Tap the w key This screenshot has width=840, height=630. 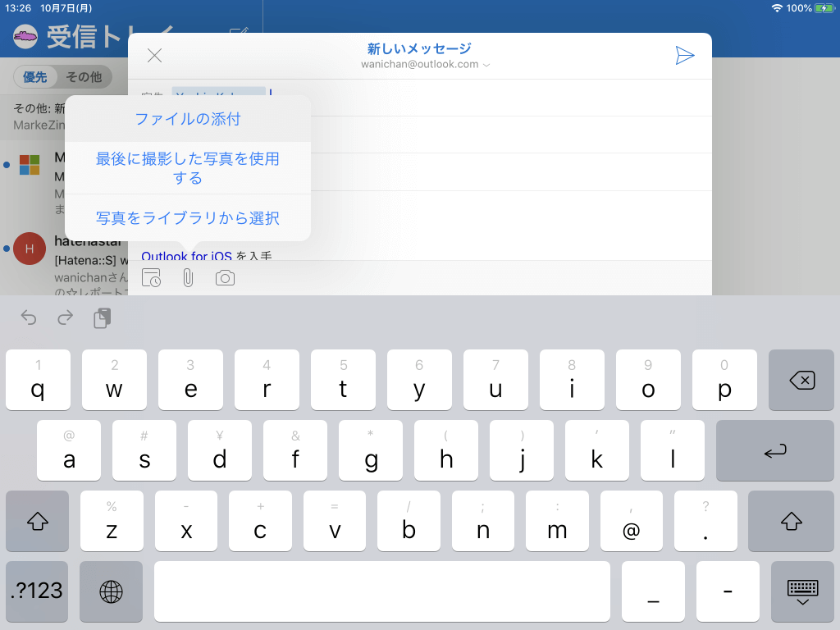click(114, 381)
